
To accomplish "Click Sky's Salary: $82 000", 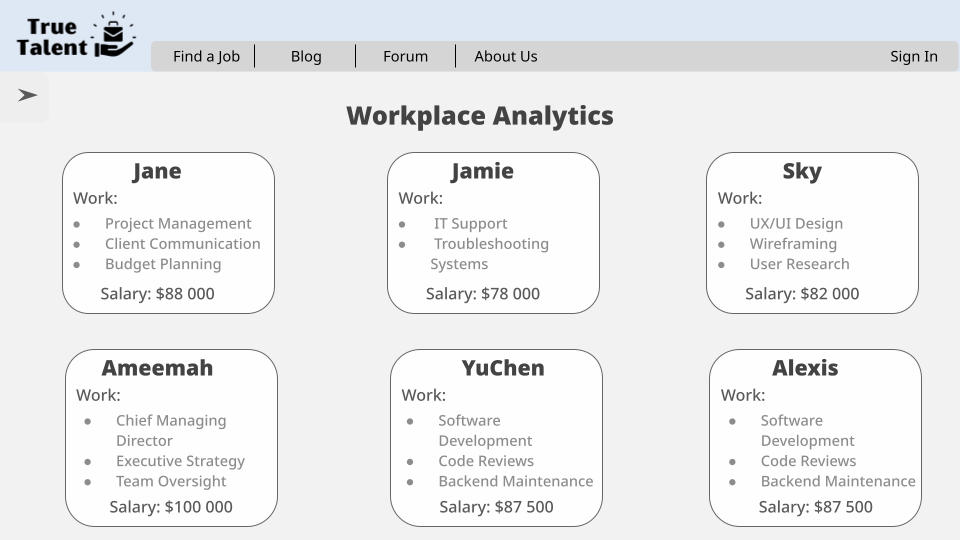I will click(x=802, y=294).
